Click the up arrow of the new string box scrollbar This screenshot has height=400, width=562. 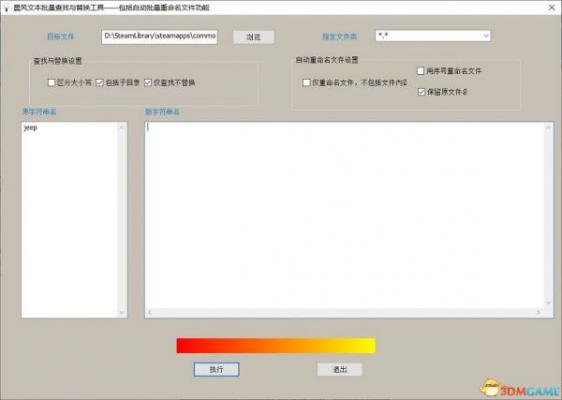point(548,128)
